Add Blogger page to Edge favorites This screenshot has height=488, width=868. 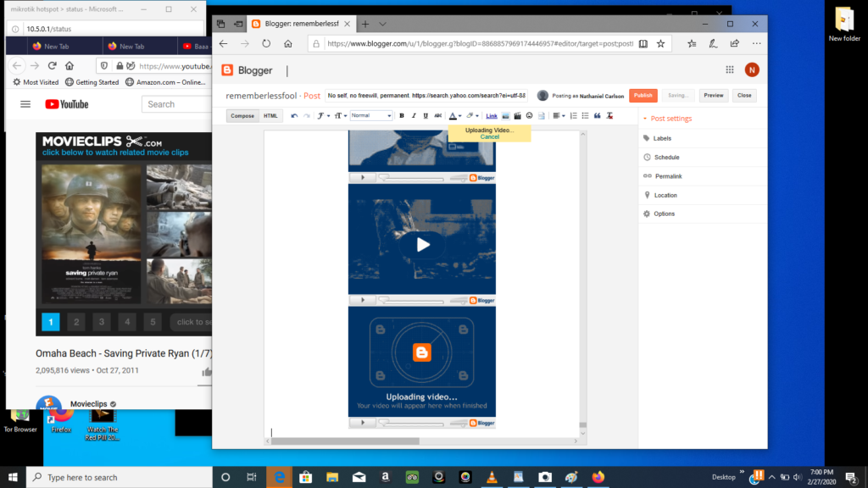pyautogui.click(x=661, y=44)
